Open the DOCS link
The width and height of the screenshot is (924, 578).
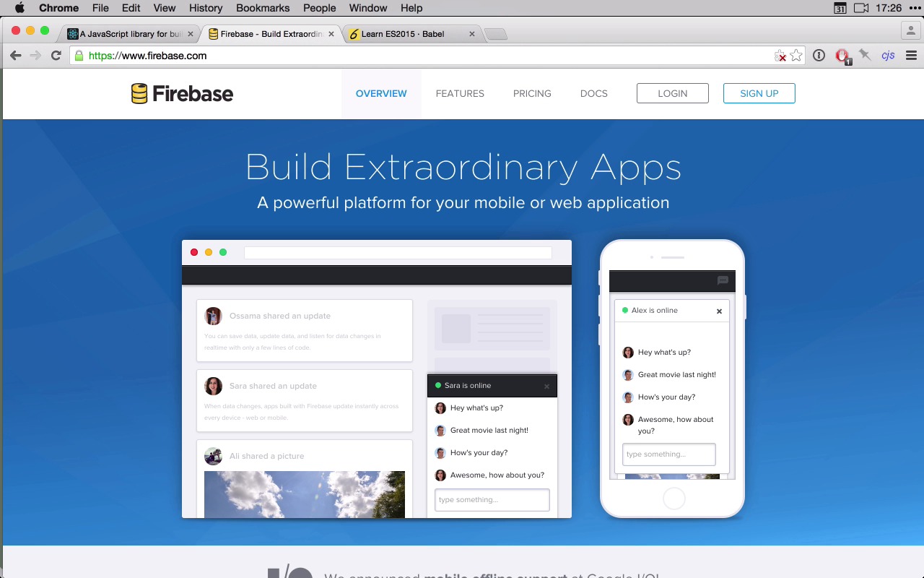(x=594, y=93)
